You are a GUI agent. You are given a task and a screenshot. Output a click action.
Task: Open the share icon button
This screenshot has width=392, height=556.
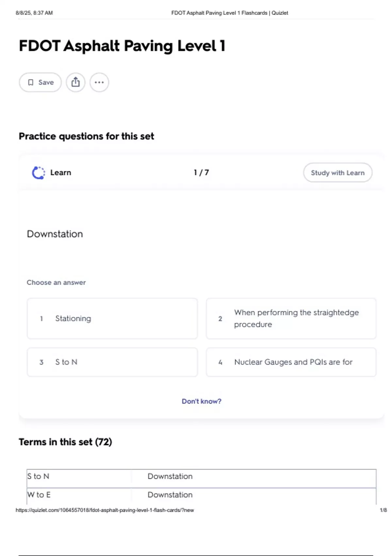pos(75,82)
